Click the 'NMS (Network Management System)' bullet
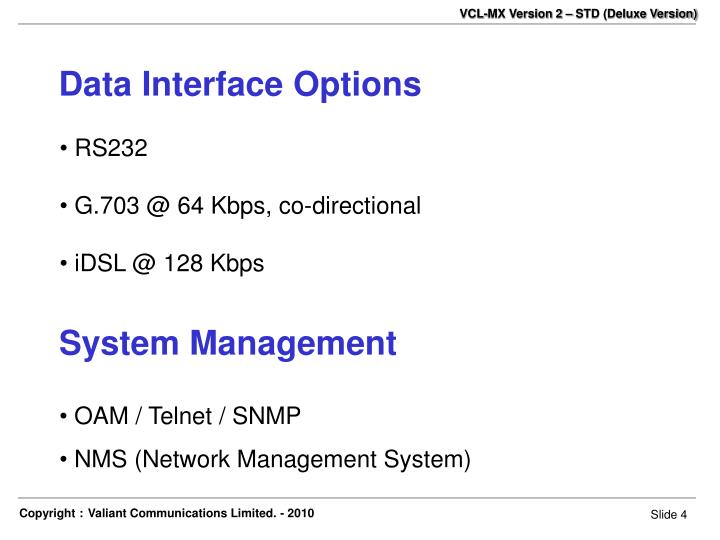The width and height of the screenshot is (720, 540). tap(273, 459)
